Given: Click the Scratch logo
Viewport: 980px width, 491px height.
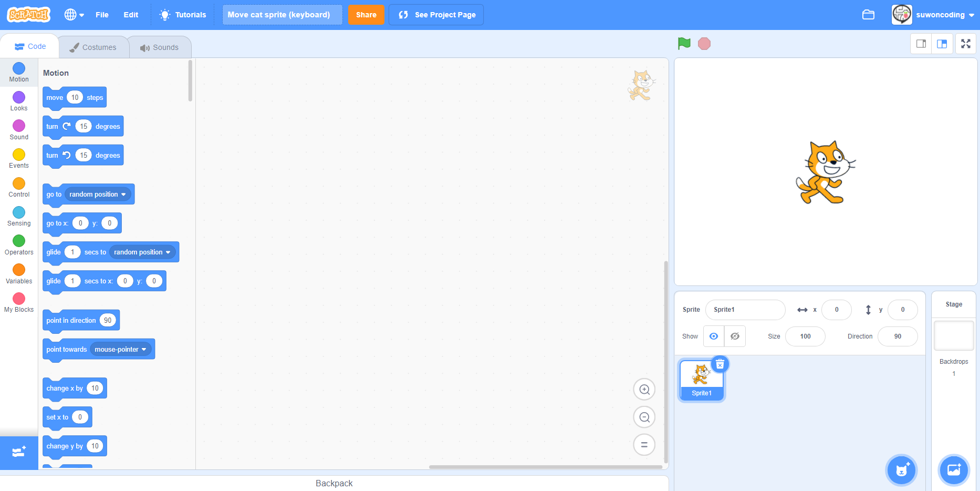Looking at the screenshot, I should (29, 15).
